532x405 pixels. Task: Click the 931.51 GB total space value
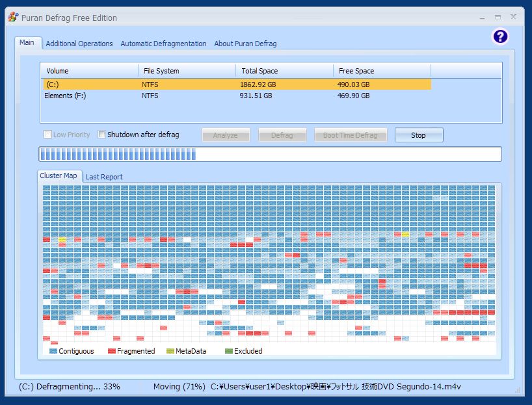point(256,96)
